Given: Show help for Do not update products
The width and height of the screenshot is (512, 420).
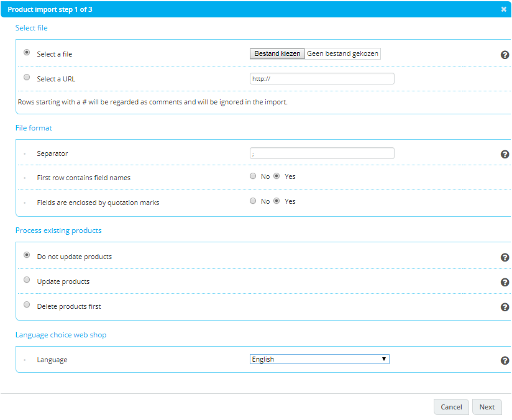Looking at the screenshot, I should pos(505,257).
